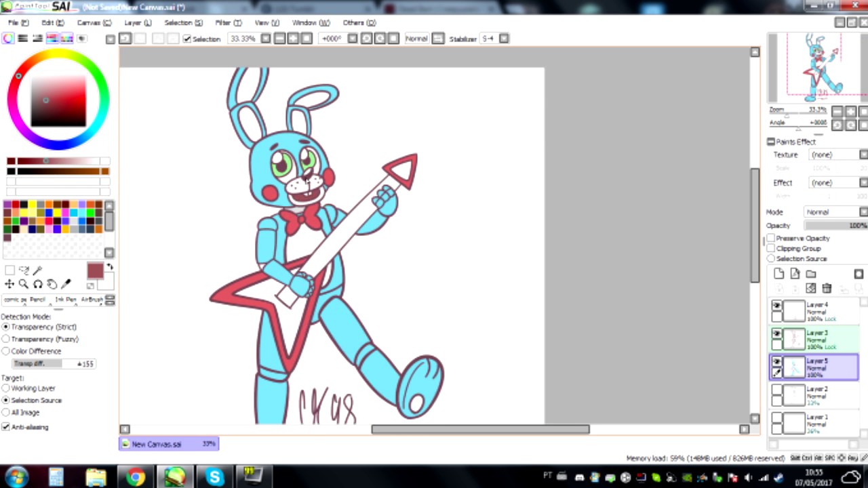The width and height of the screenshot is (868, 488).
Task: Toggle the color mixer panel icon
Action: [52, 39]
